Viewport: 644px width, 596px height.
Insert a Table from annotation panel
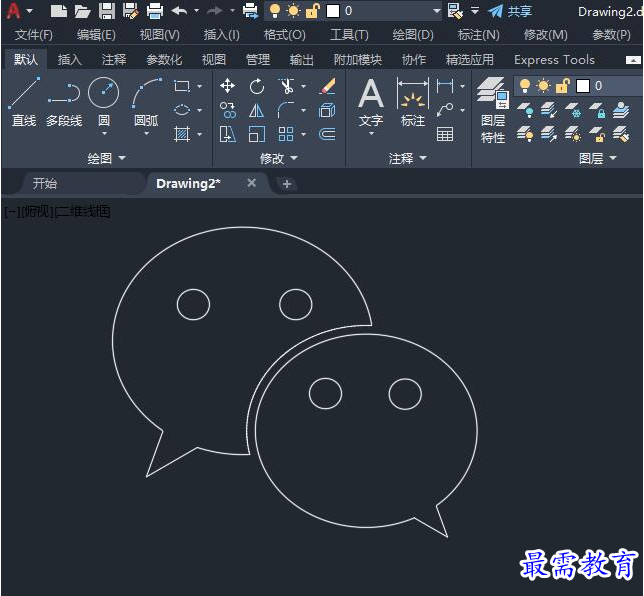click(445, 134)
